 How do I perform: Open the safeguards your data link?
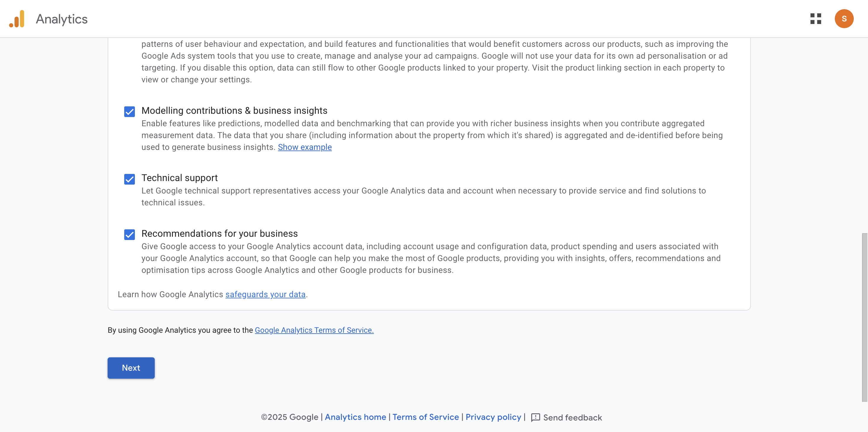point(265,294)
